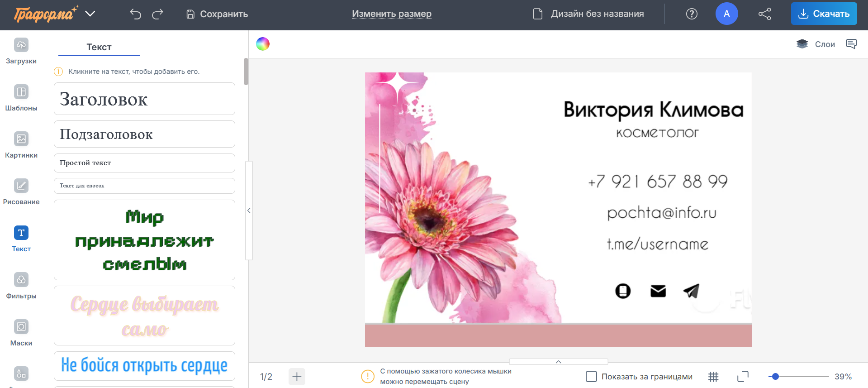Add the Заголовок heading text preset
The image size is (868, 388).
(144, 99)
